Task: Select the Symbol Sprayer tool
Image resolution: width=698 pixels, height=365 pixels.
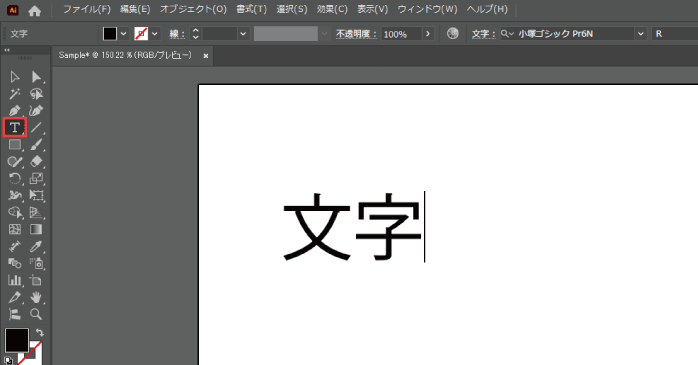Action: (x=36, y=263)
